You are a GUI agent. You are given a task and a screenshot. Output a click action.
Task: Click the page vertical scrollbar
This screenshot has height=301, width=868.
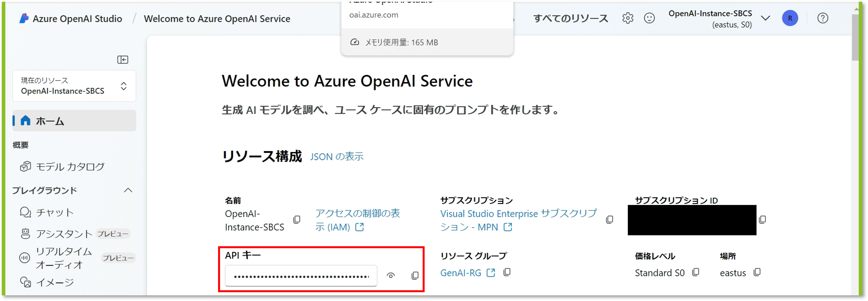click(855, 38)
